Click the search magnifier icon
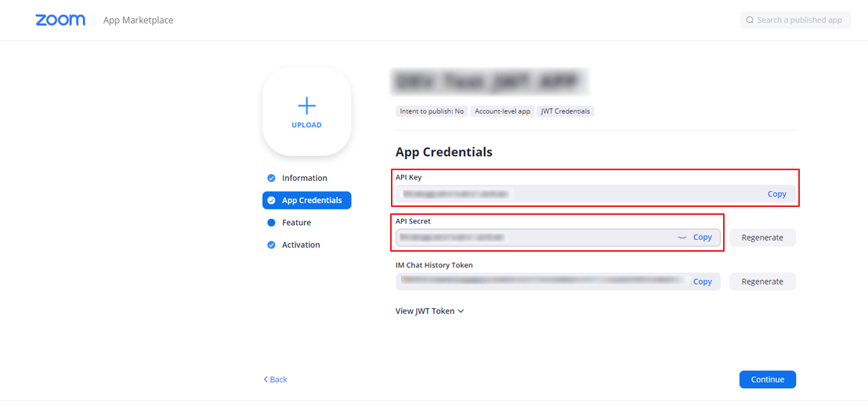This screenshot has width=868, height=407. (750, 20)
